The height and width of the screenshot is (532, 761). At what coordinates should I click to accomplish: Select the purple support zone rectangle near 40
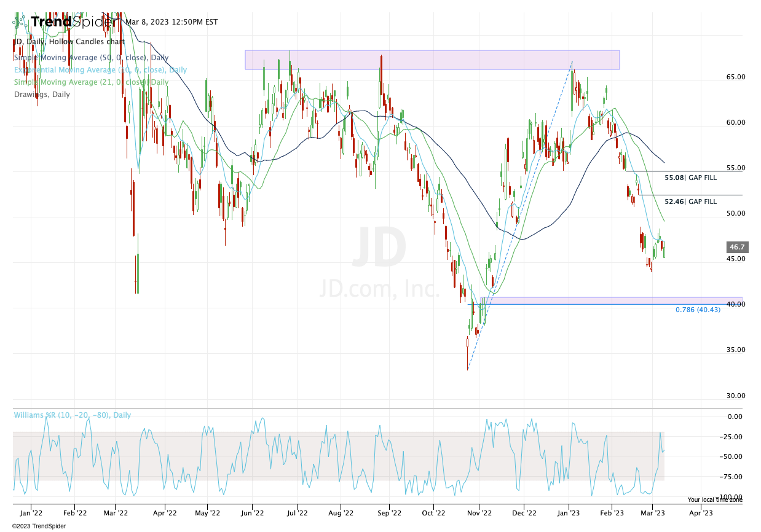point(611,301)
